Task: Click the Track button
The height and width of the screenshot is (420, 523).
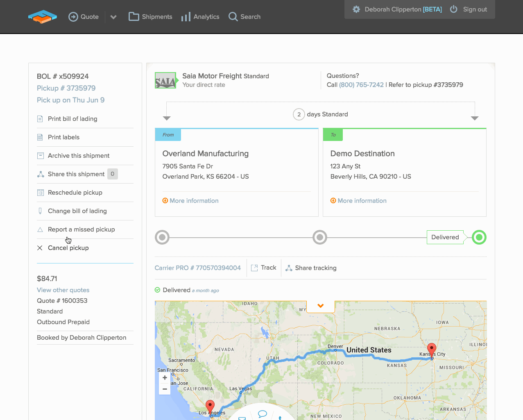Action: (x=264, y=268)
